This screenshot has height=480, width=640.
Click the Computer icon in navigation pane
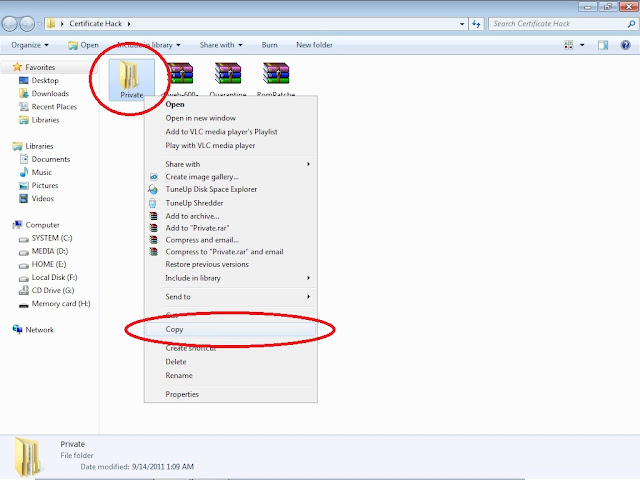click(17, 225)
